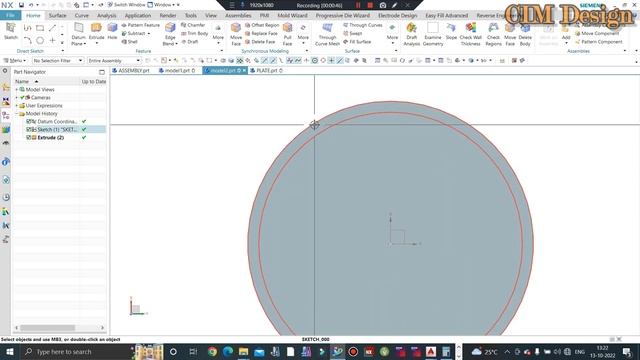
Task: Select Extrude (2) in Part Navigator
Action: [51, 138]
